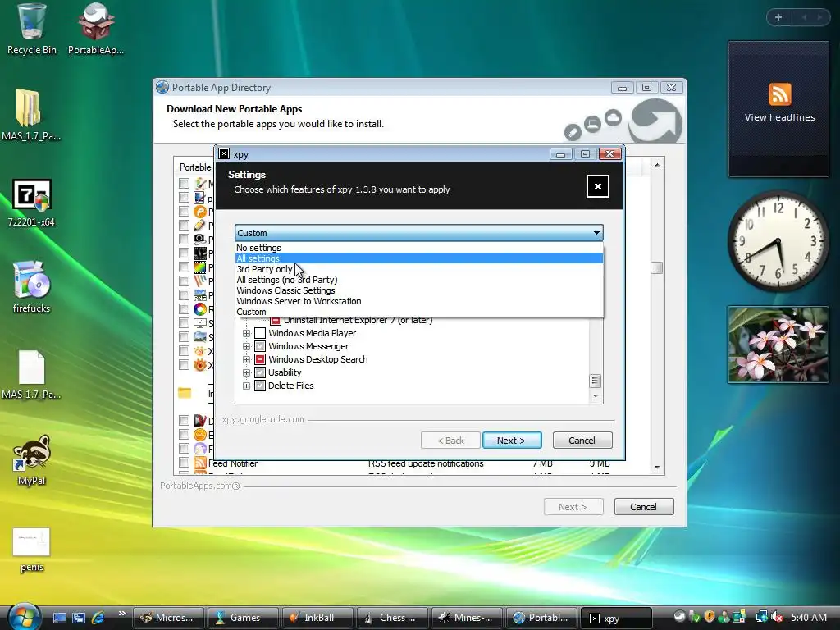The height and width of the screenshot is (630, 840).
Task: Select No settings from the dropdown list
Action: pyautogui.click(x=419, y=248)
